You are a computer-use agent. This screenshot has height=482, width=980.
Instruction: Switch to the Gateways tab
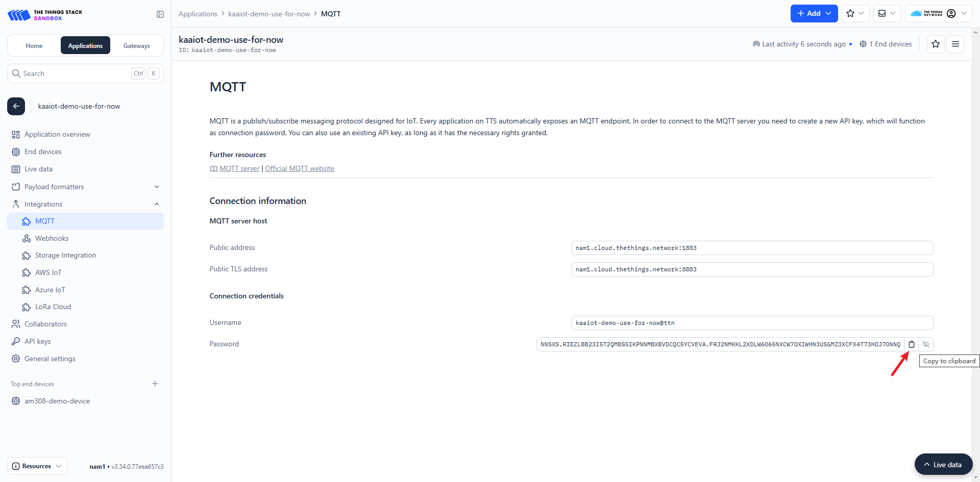(x=137, y=45)
